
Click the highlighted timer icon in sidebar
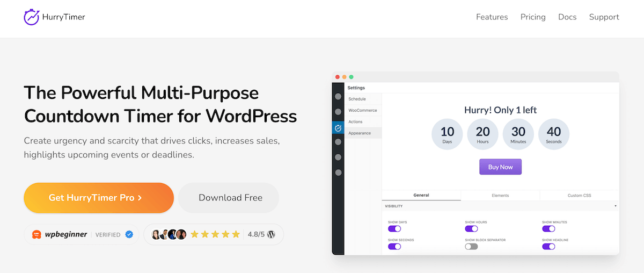pos(338,127)
